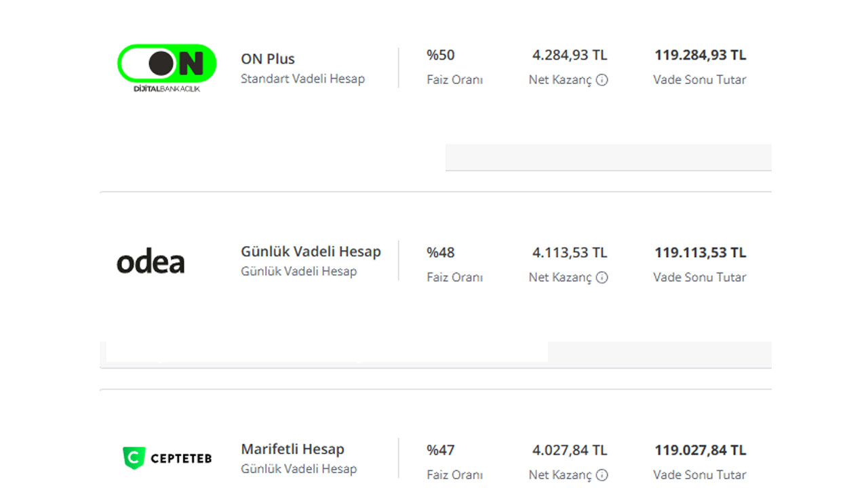Select the 4.113,53 TL net gain

click(570, 253)
